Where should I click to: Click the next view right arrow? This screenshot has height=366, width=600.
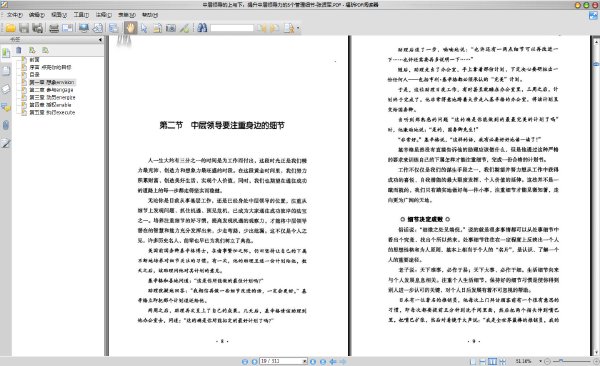point(343,361)
